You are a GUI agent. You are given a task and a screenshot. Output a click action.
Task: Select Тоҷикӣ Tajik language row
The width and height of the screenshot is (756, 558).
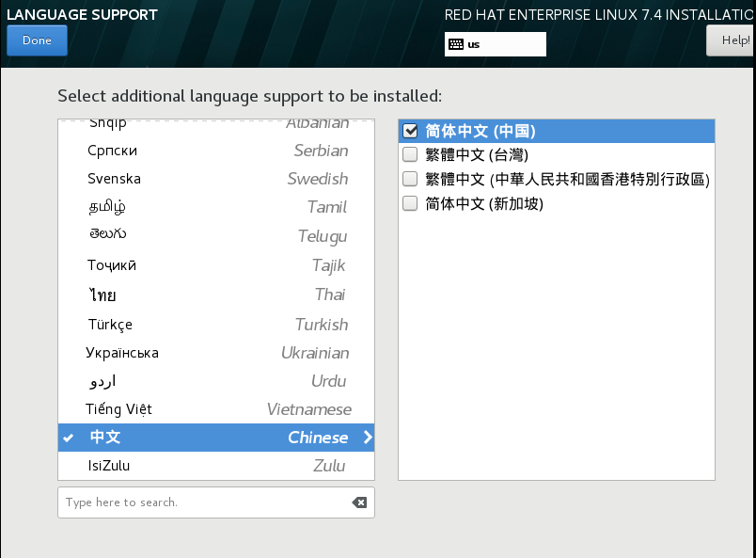216,265
